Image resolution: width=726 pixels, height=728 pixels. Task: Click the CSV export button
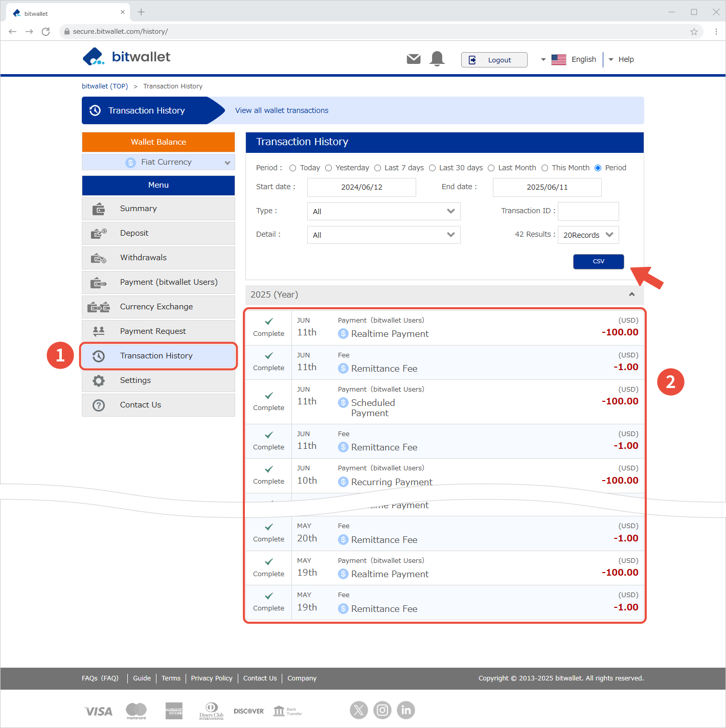(598, 262)
